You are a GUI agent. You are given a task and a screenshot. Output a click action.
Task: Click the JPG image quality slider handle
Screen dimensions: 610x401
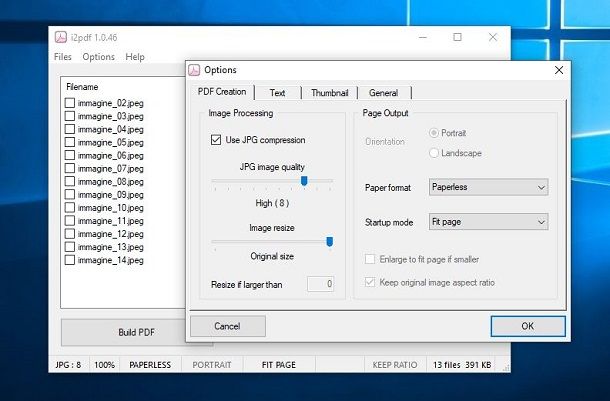click(303, 182)
